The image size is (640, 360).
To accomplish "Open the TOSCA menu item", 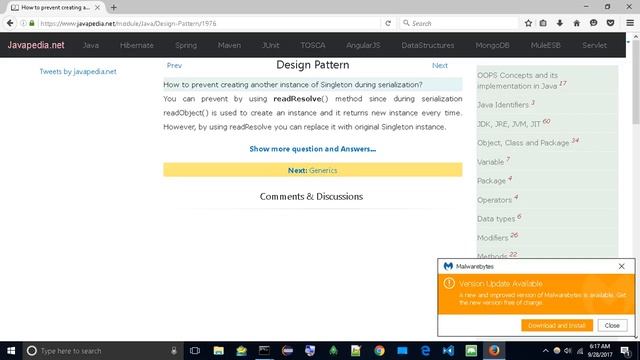I will (313, 45).
